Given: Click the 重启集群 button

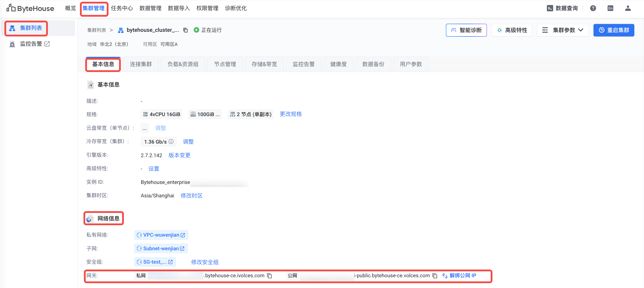Looking at the screenshot, I should 614,30.
